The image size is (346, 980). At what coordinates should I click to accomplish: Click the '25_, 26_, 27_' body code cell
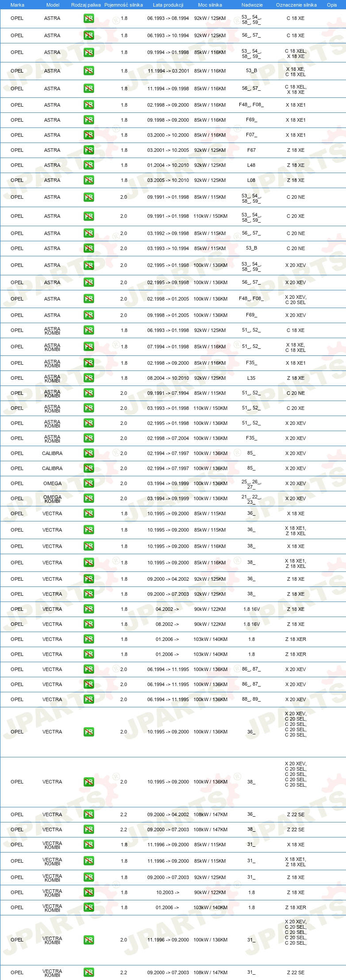[251, 484]
